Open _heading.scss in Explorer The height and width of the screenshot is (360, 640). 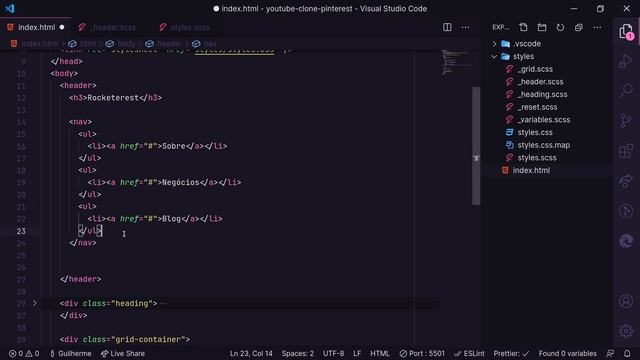[542, 94]
